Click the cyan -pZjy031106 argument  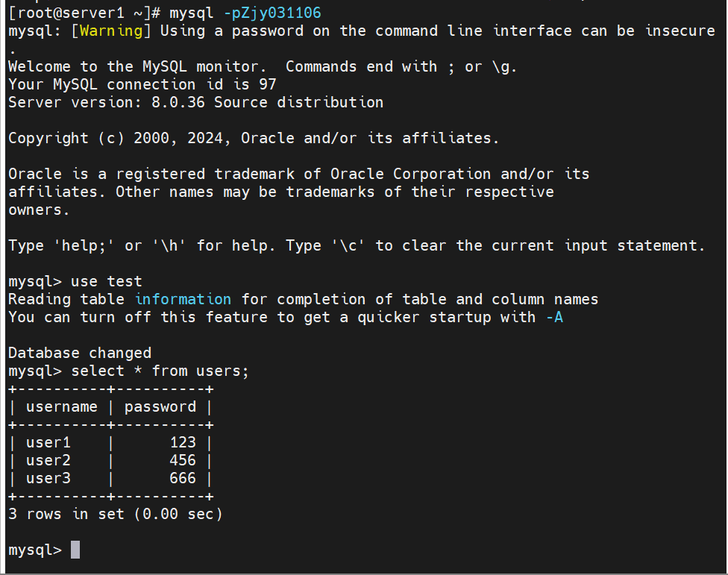272,13
